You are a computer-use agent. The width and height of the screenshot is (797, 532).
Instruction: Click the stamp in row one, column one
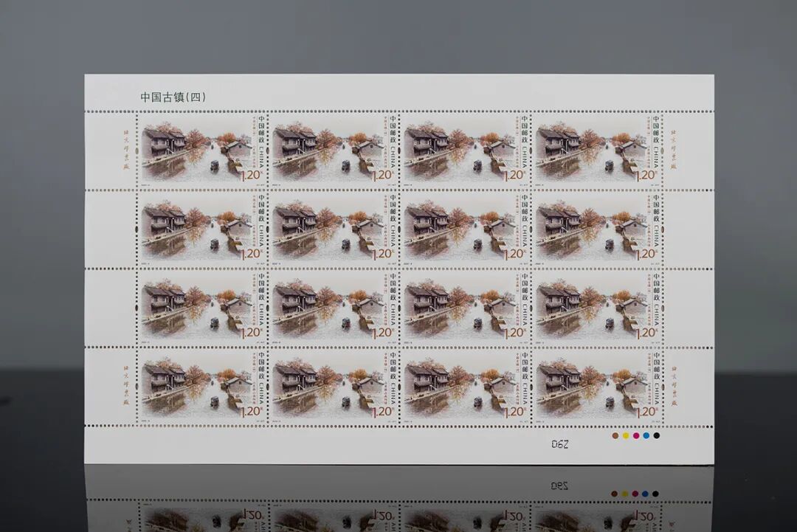coord(204,150)
